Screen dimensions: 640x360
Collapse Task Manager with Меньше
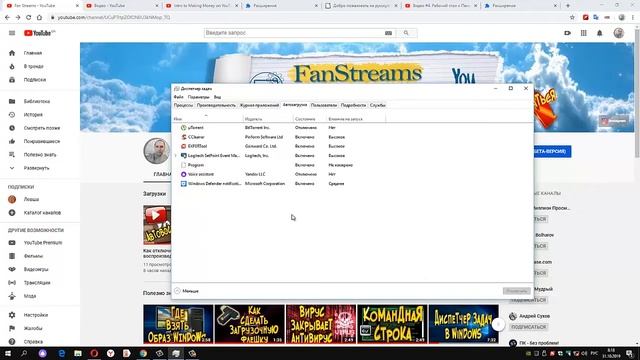pyautogui.click(x=187, y=291)
